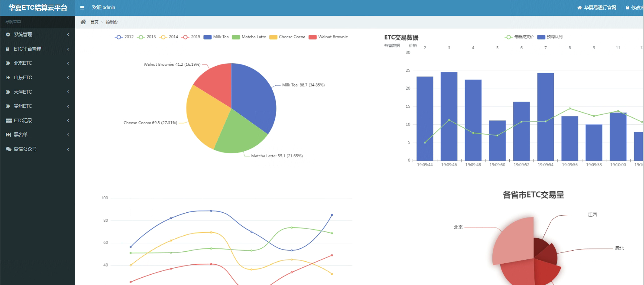Expand 黑名单 menu chevron
Viewport: 644px width, 285px height.
(x=68, y=135)
